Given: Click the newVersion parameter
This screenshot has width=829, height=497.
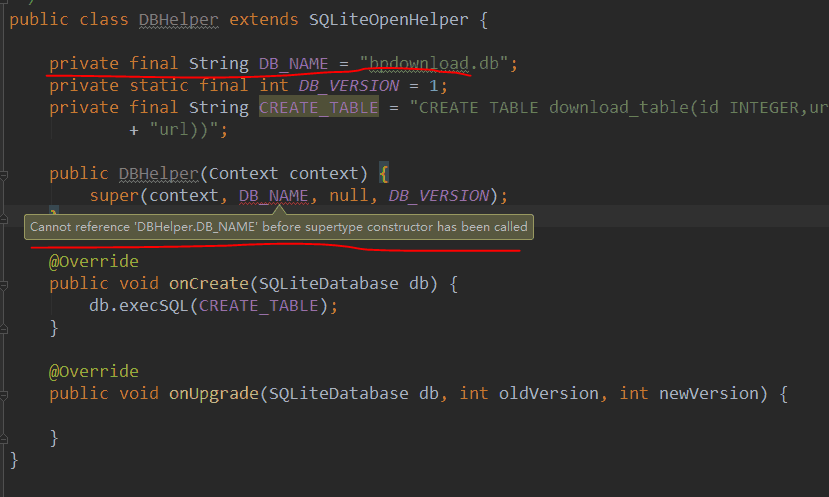Looking at the screenshot, I should pyautogui.click(x=708, y=393).
